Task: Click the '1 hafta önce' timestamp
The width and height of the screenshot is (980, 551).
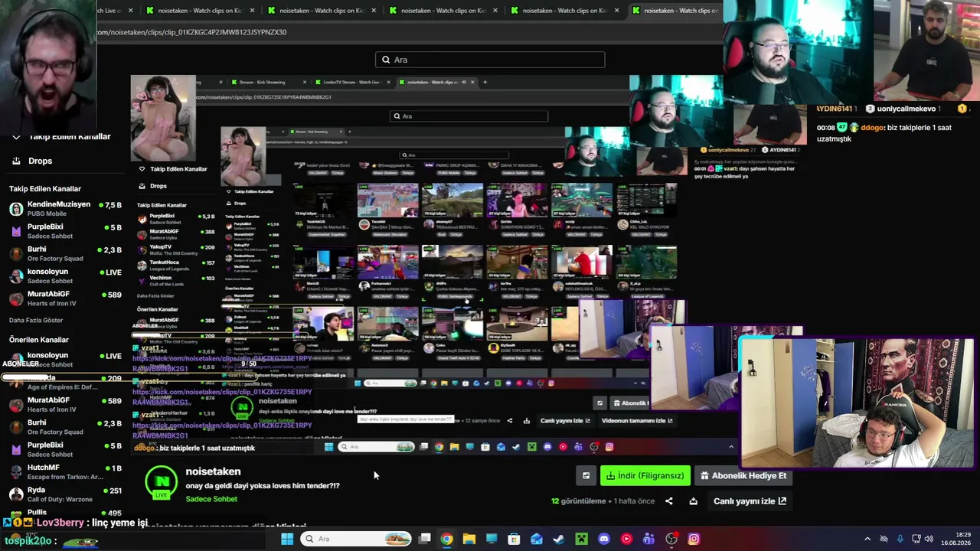Action: point(635,501)
